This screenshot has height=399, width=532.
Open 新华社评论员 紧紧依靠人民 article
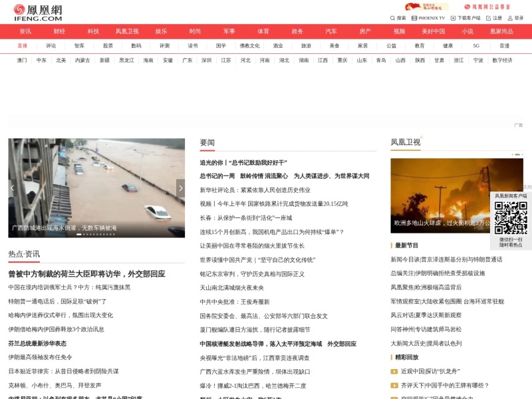255,190
